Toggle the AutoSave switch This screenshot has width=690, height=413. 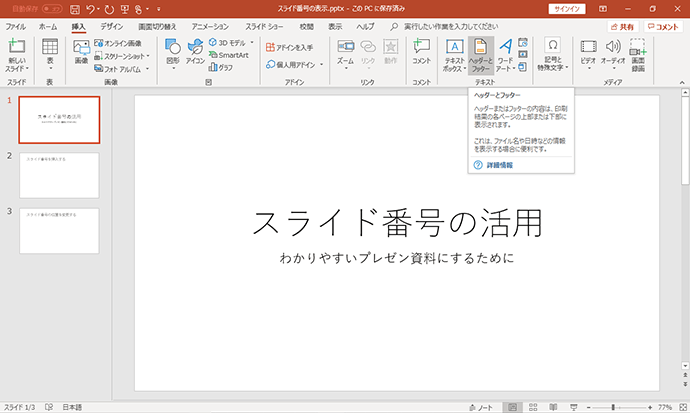(x=52, y=9)
